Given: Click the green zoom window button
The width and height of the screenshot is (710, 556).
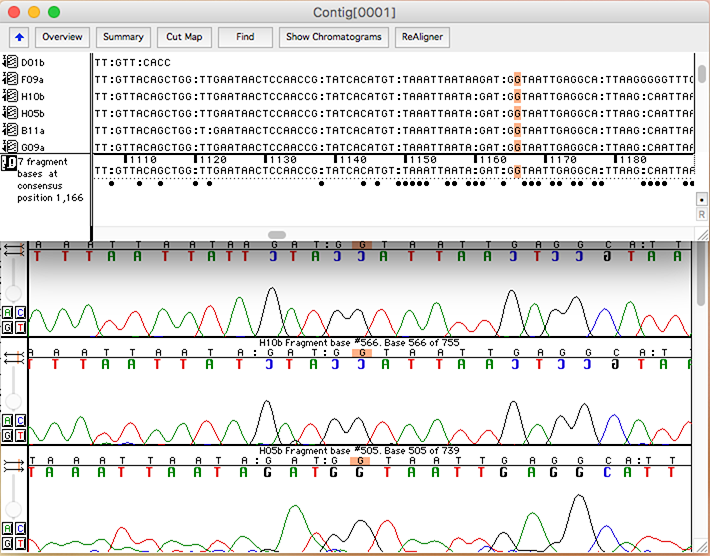Looking at the screenshot, I should click(x=54, y=12).
